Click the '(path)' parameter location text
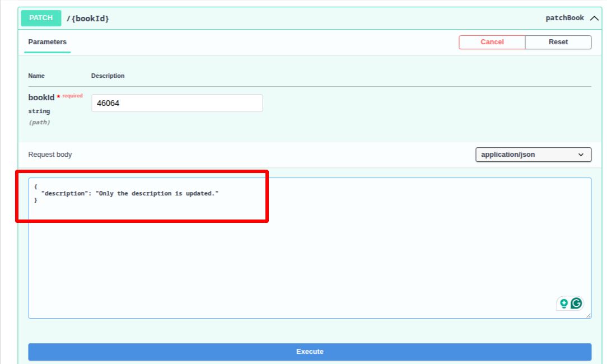This screenshot has width=607, height=364. point(39,123)
